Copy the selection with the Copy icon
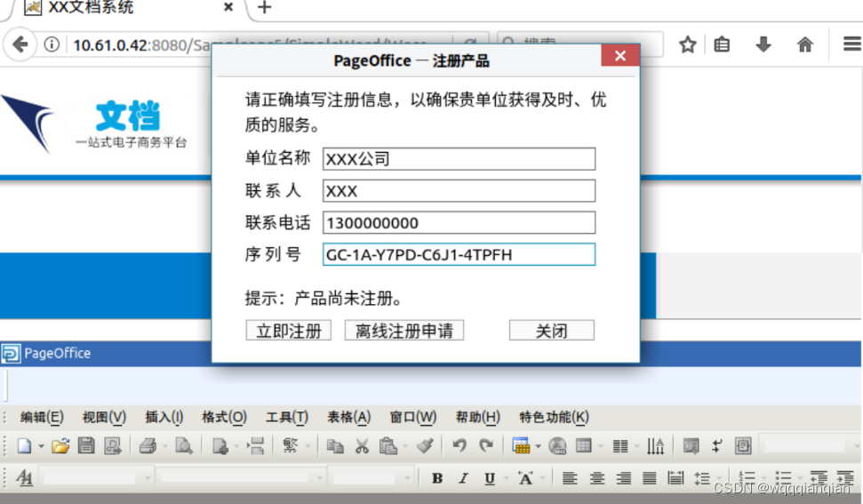Image resolution: width=863 pixels, height=504 pixels. (335, 445)
